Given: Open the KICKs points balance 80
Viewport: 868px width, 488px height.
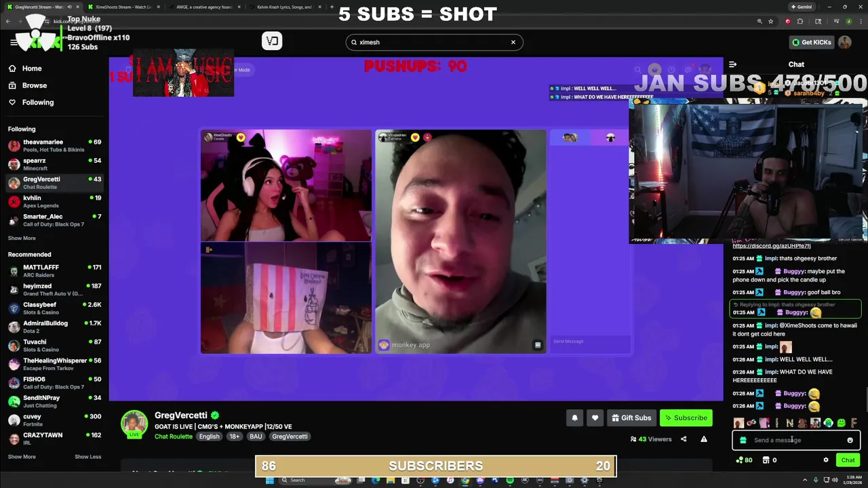Looking at the screenshot, I should tap(743, 460).
